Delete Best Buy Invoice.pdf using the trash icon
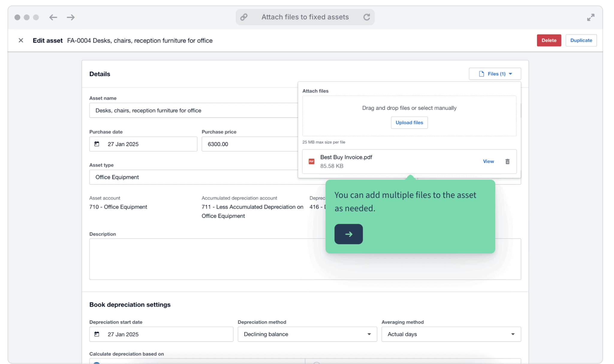Image resolution: width=614 pixels, height=364 pixels. click(x=508, y=161)
